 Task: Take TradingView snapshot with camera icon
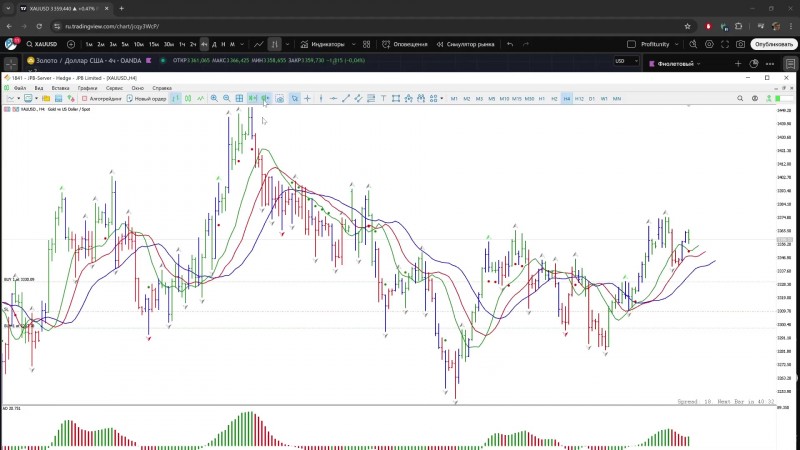[740, 44]
